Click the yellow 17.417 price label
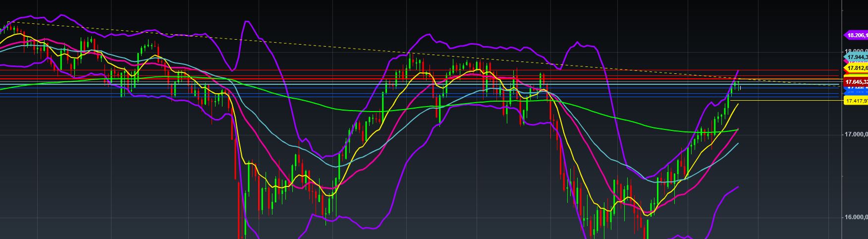Image resolution: width=868 pixels, height=239 pixels. [856, 101]
